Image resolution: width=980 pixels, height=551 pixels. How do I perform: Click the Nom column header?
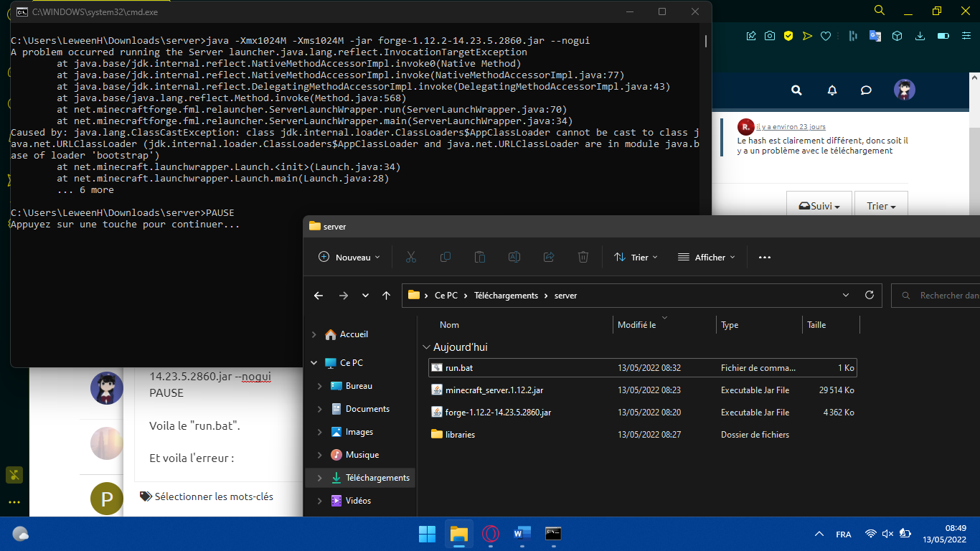point(450,325)
